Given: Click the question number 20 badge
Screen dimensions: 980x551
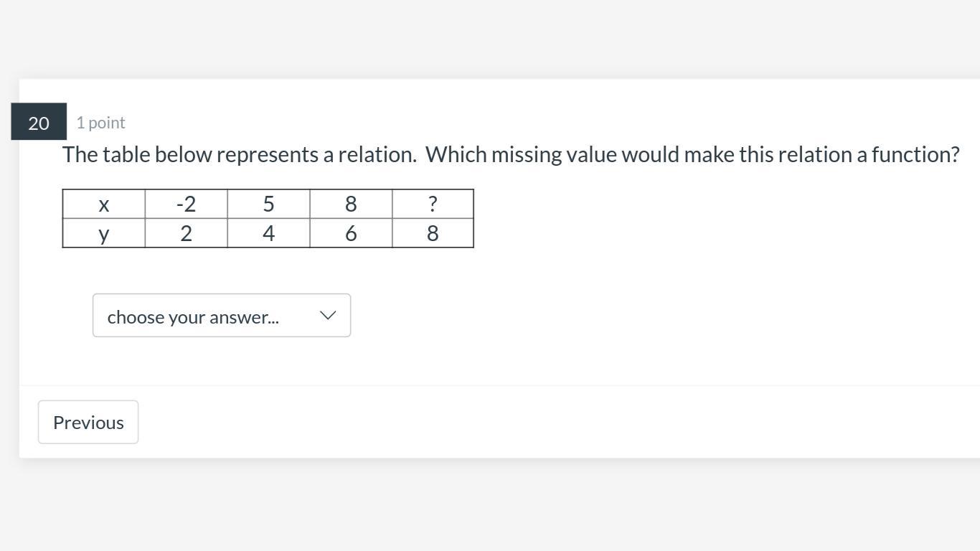Looking at the screenshot, I should 39,123.
